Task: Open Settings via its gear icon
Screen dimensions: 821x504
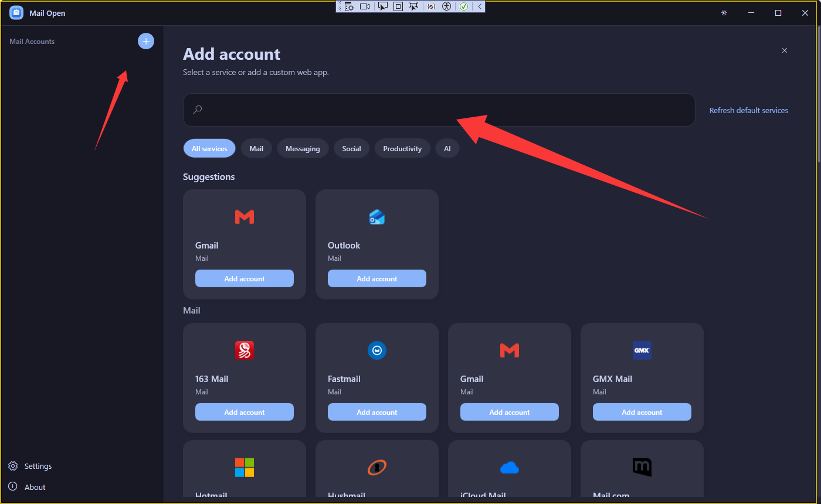Action: pos(13,466)
